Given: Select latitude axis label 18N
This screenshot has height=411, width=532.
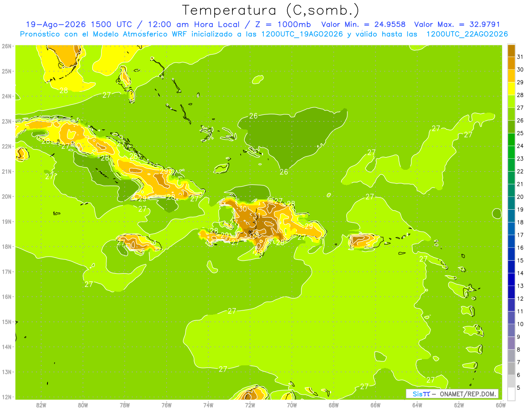Looking at the screenshot, I should 6,247.
